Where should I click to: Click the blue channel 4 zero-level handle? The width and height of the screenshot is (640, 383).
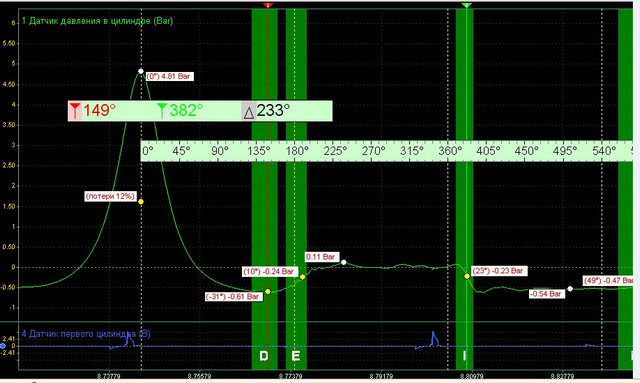(x=3, y=346)
